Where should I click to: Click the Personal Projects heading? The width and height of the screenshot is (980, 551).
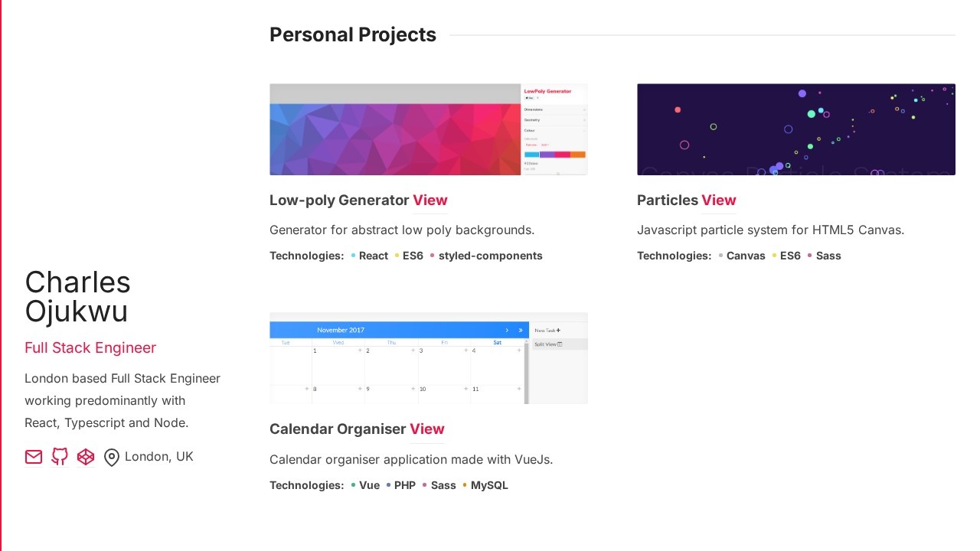pos(352,35)
